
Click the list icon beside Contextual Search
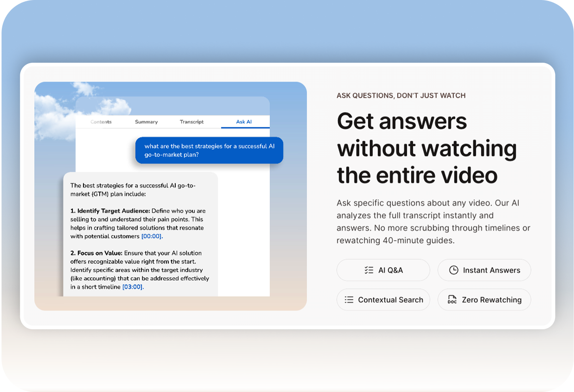coord(349,300)
